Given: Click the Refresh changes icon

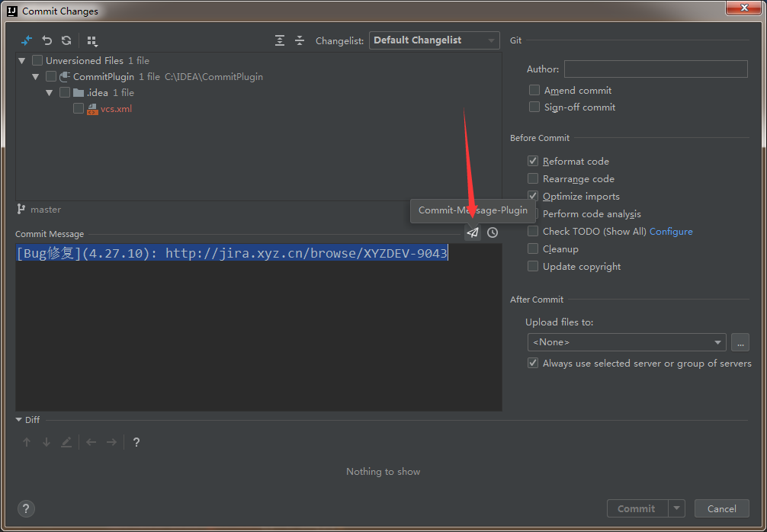Looking at the screenshot, I should pos(66,40).
